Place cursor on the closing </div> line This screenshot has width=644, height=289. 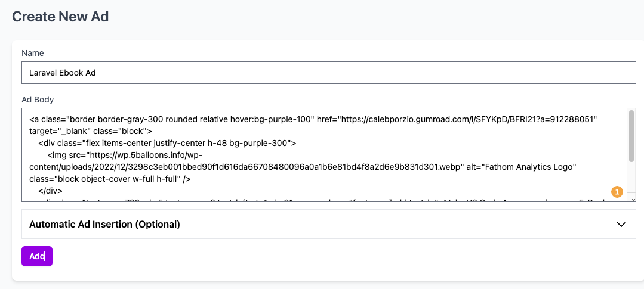click(x=51, y=191)
